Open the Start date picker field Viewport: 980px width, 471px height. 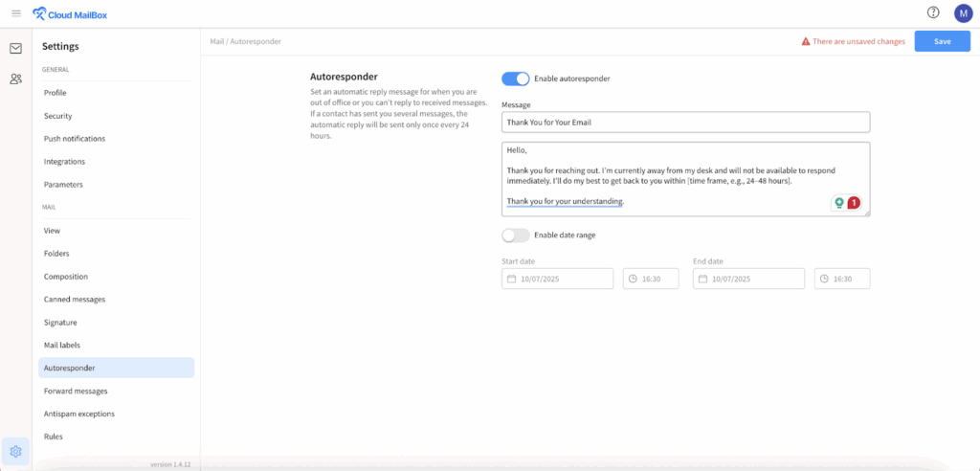[558, 279]
